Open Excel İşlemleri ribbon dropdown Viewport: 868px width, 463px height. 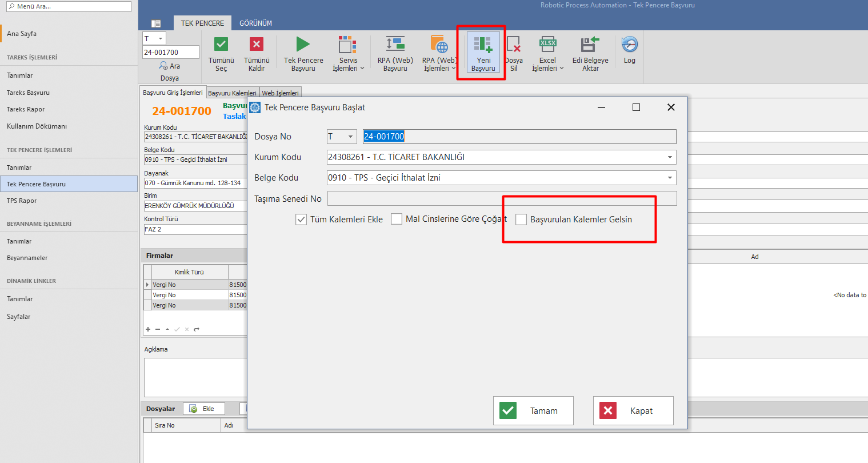[547, 54]
